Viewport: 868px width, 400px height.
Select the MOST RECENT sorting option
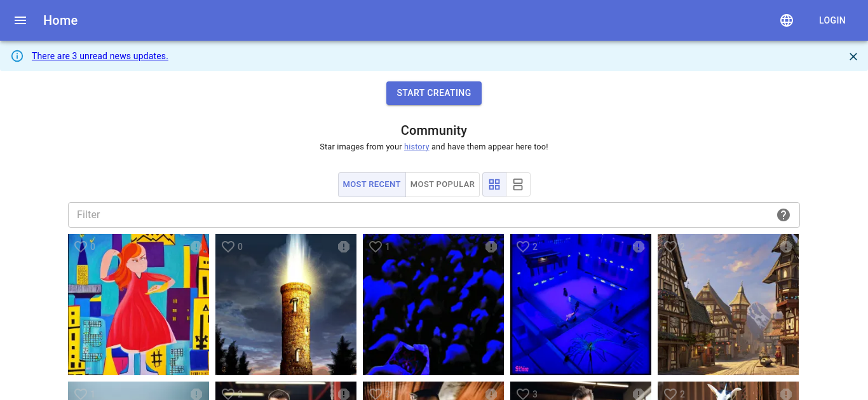372,184
